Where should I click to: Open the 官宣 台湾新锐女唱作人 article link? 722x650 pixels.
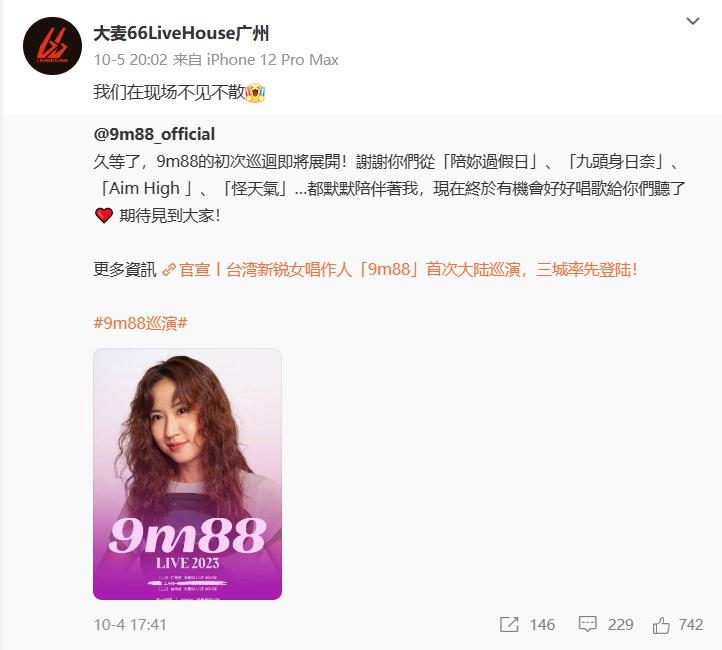pyautogui.click(x=408, y=269)
